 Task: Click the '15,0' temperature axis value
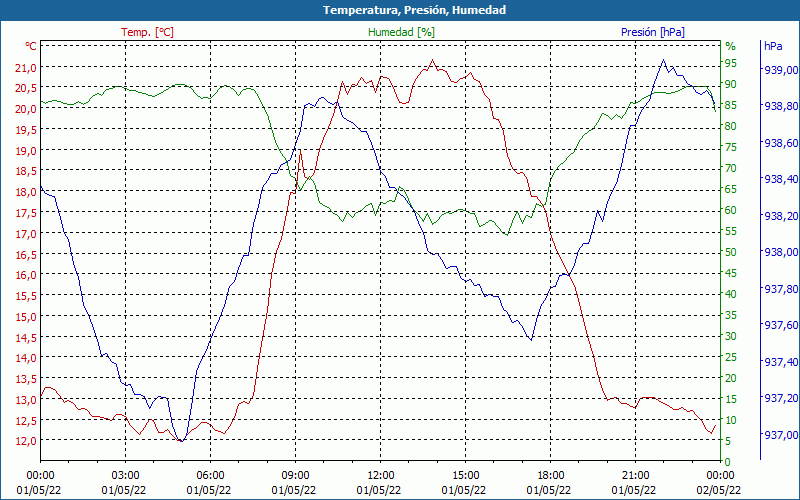click(26, 316)
